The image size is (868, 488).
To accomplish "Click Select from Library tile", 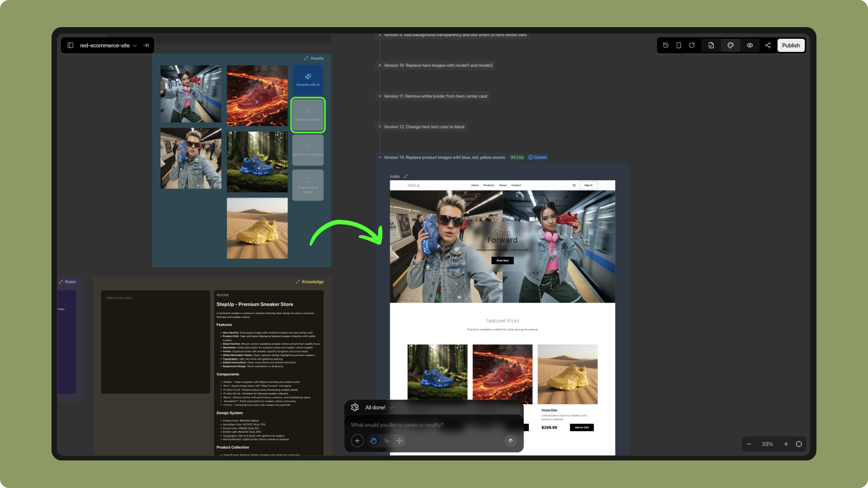I will coord(308,115).
